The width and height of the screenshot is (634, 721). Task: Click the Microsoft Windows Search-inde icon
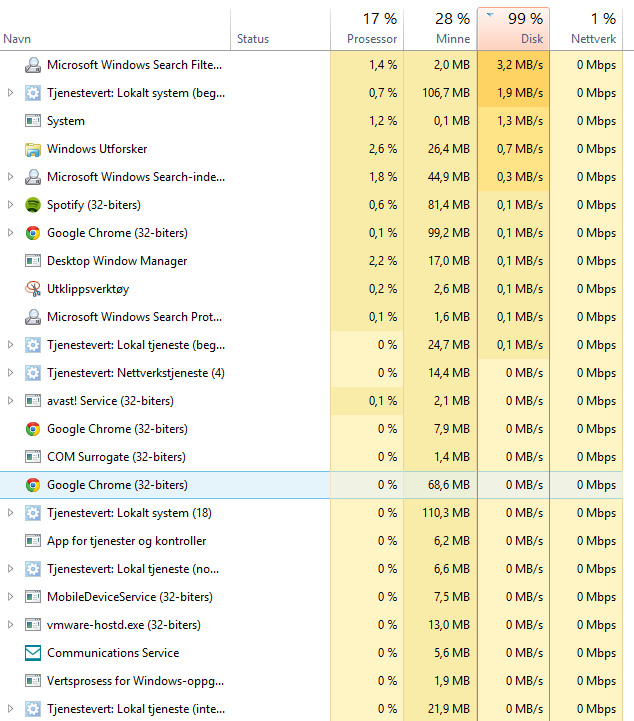(x=33, y=177)
